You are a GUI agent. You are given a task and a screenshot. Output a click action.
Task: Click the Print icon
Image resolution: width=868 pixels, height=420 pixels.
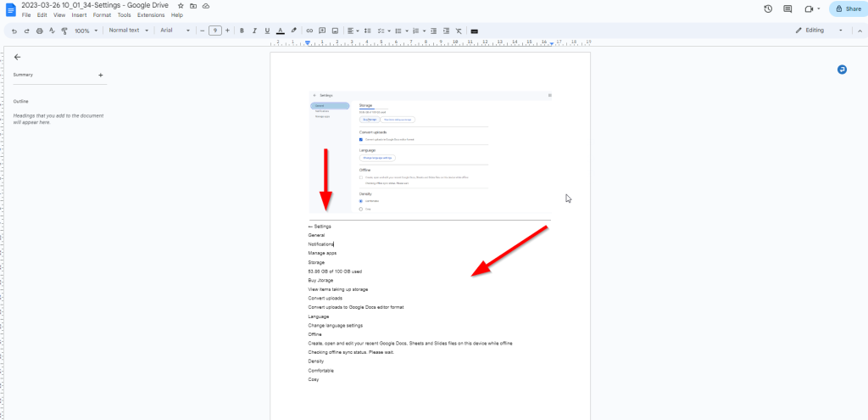point(40,31)
